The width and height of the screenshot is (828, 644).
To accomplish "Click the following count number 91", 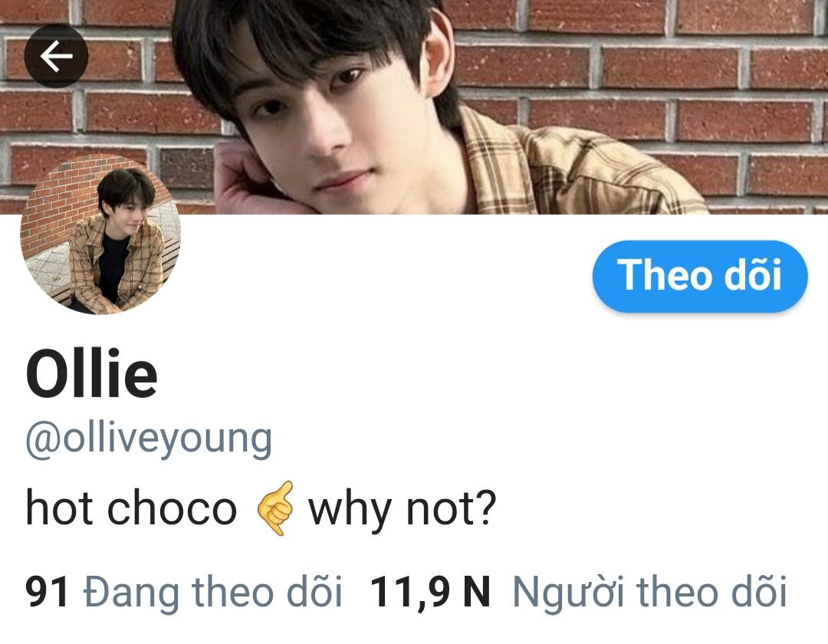I will tap(47, 591).
